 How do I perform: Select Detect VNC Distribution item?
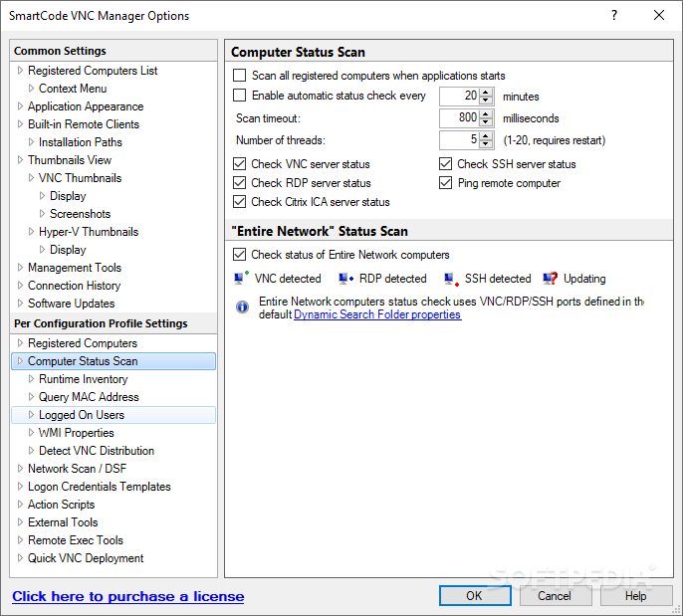pos(97,451)
